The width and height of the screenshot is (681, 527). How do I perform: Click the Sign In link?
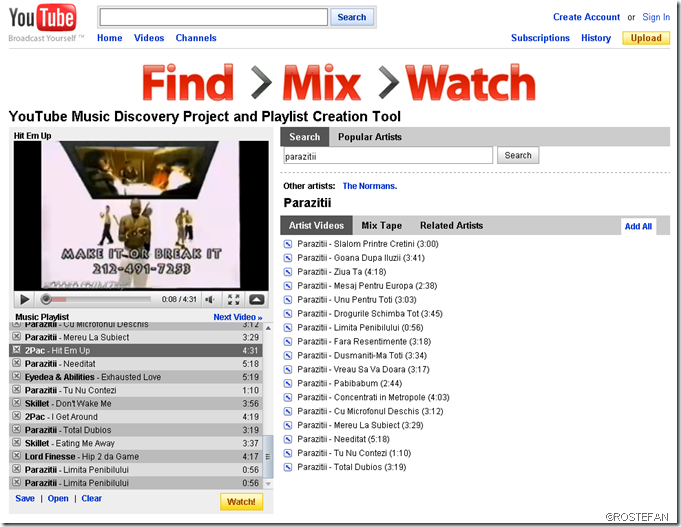click(x=656, y=17)
